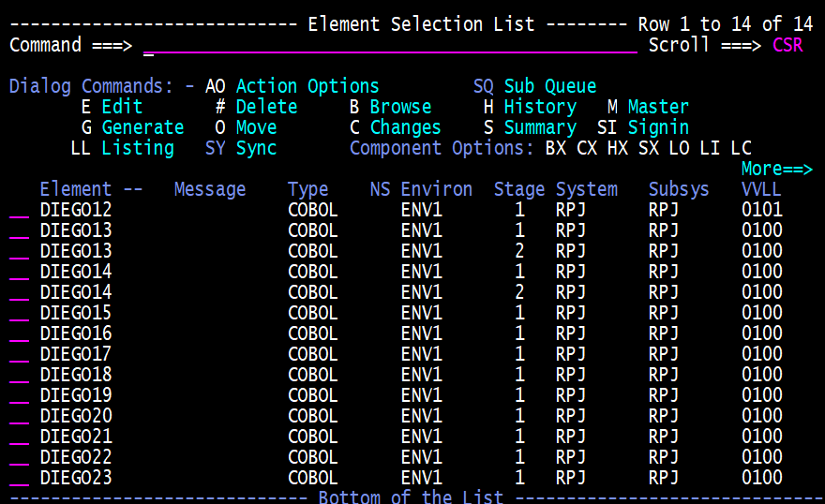This screenshot has height=504, width=825.
Task: Choose the Sync command
Action: pyautogui.click(x=256, y=148)
